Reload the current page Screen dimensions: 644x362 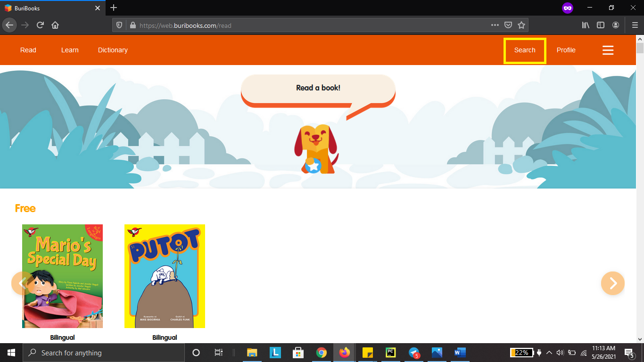point(40,25)
